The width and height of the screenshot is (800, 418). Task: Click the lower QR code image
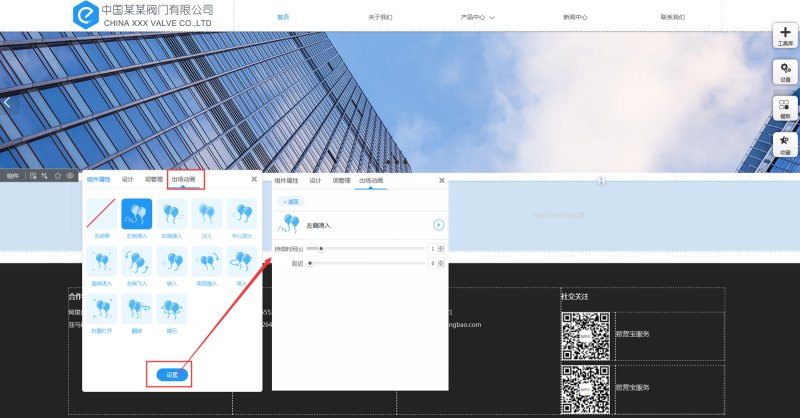pos(586,389)
